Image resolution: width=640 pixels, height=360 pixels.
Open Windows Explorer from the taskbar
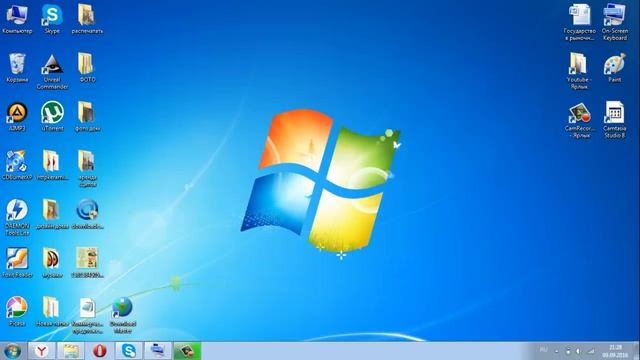(71, 351)
